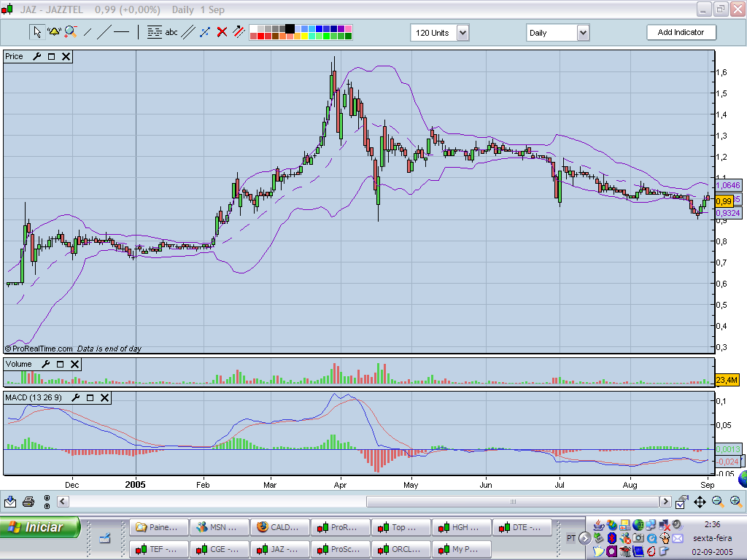Maximize the Volume panel
The image size is (747, 560).
click(x=61, y=364)
